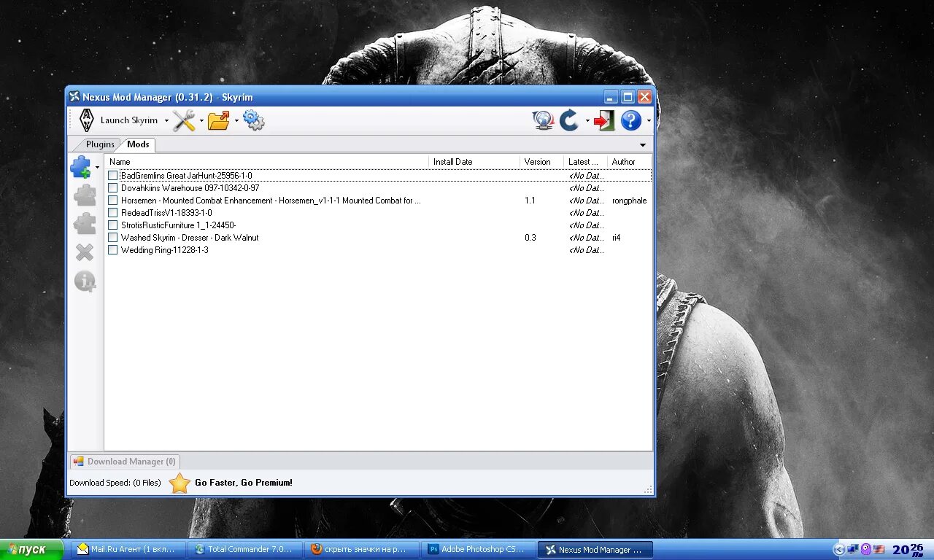Check the BadGremlins Great JarHunt mod checkbox
The image size is (934, 560).
coord(112,176)
